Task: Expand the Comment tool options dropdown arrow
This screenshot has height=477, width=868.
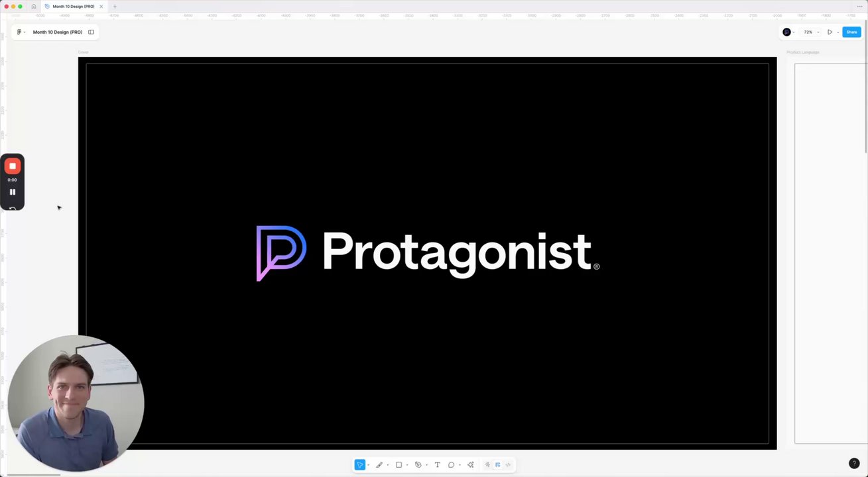Action: pyautogui.click(x=460, y=465)
